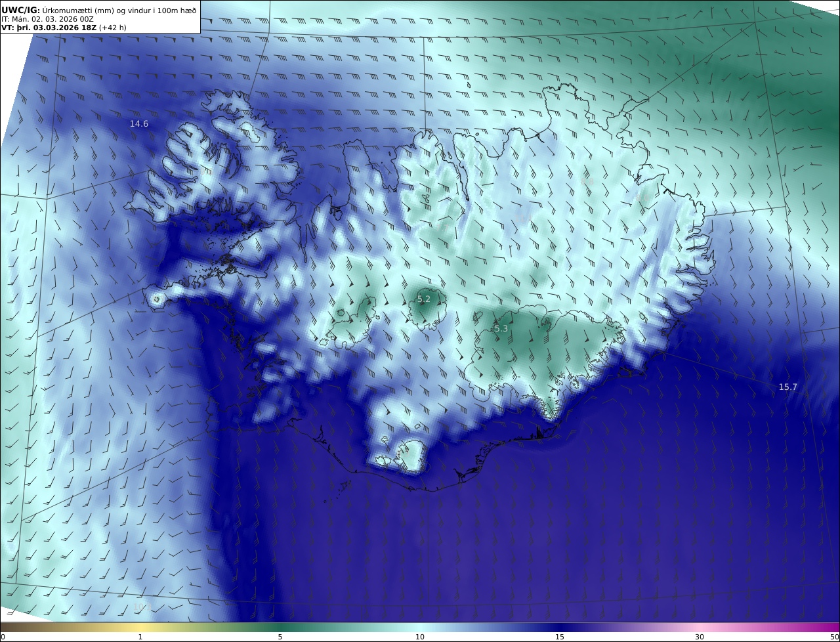Click the colorbar tick label 0

coord(3,637)
